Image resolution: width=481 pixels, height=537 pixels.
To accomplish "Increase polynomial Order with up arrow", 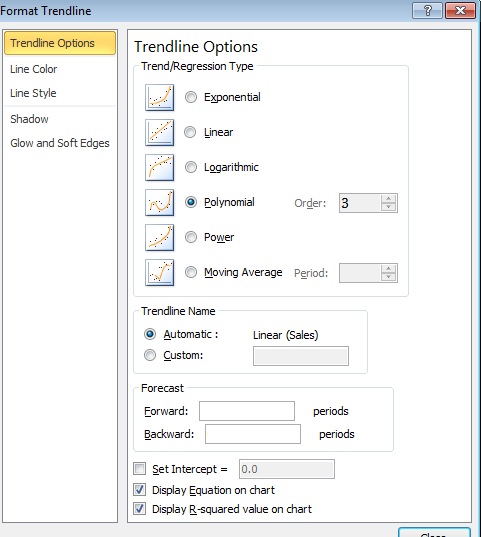I will [388, 199].
